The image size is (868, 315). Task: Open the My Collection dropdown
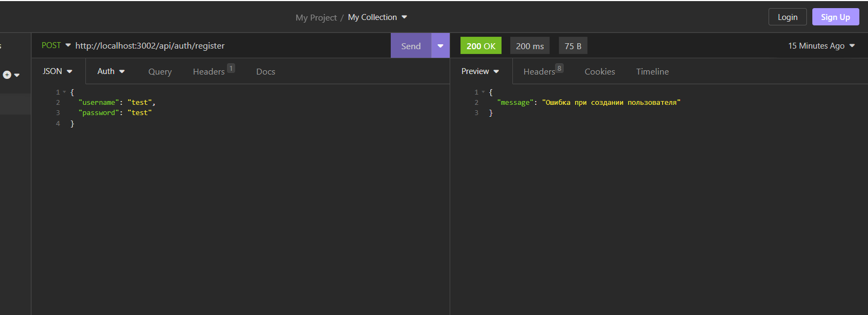tap(377, 17)
